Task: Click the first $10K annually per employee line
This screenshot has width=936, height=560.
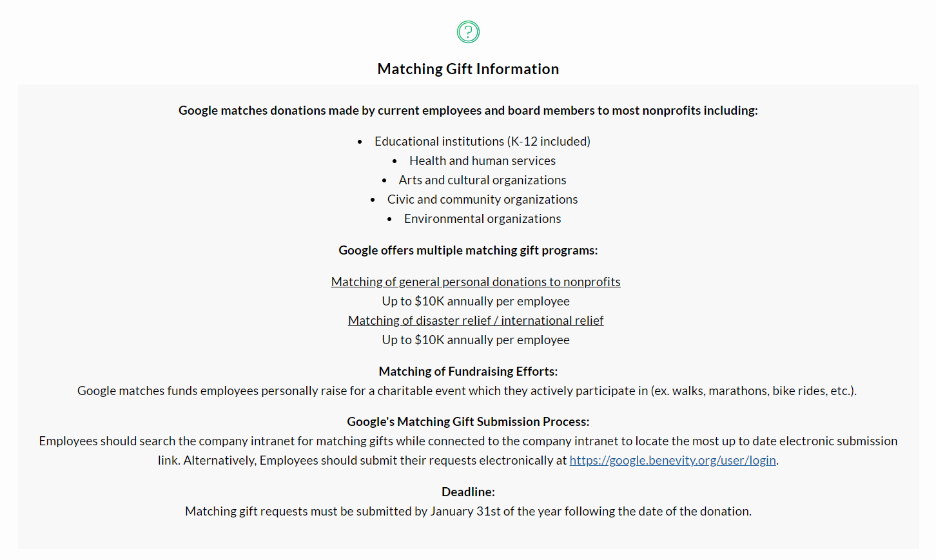Action: coord(475,301)
